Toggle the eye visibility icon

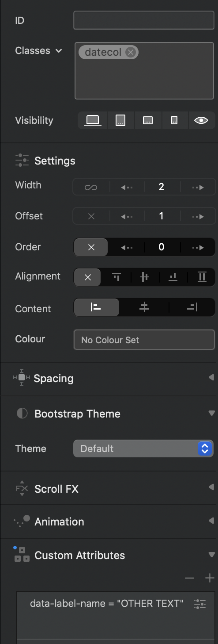[201, 120]
